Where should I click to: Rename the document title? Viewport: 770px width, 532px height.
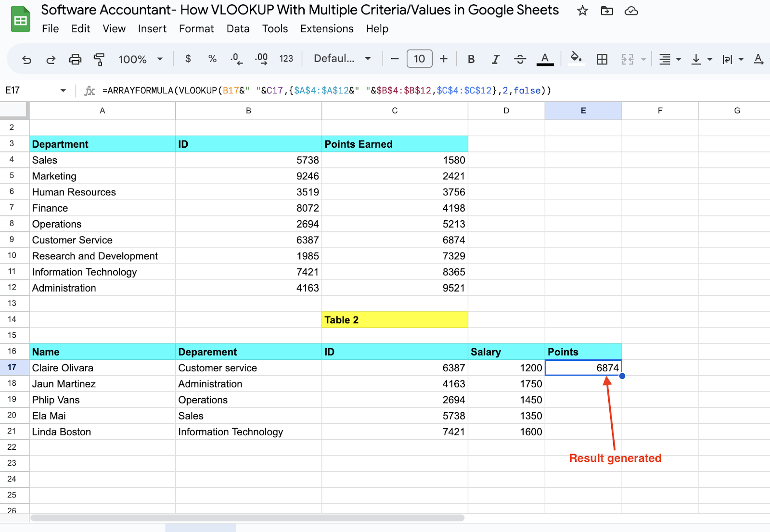[300, 10]
